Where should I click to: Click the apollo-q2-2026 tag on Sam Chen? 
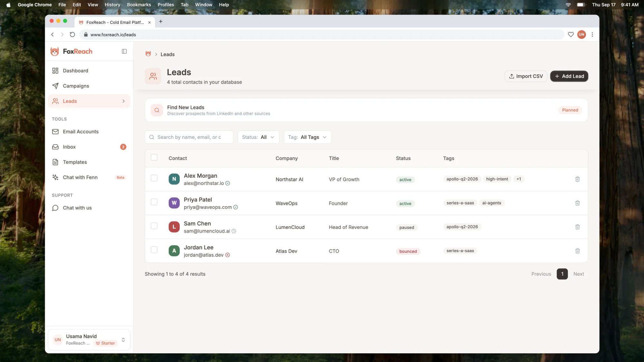point(462,227)
